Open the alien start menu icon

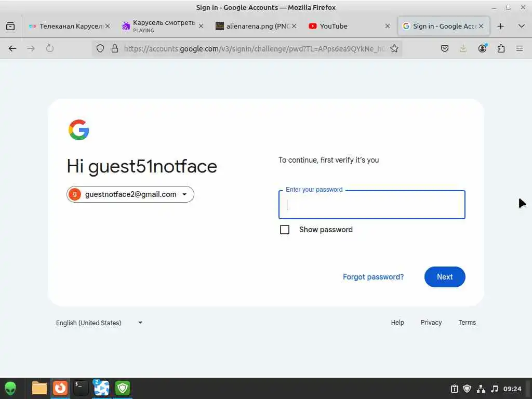click(10, 389)
